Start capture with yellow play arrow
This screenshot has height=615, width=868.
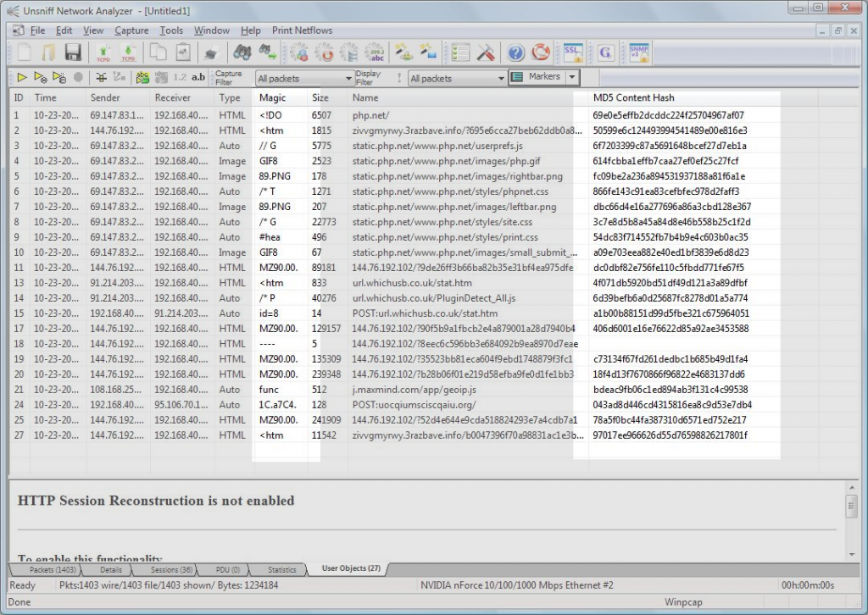click(x=21, y=77)
